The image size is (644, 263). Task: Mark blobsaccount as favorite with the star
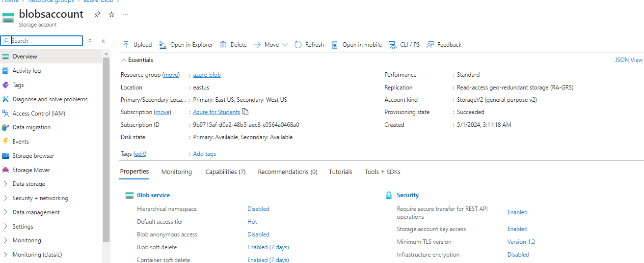pyautogui.click(x=111, y=15)
